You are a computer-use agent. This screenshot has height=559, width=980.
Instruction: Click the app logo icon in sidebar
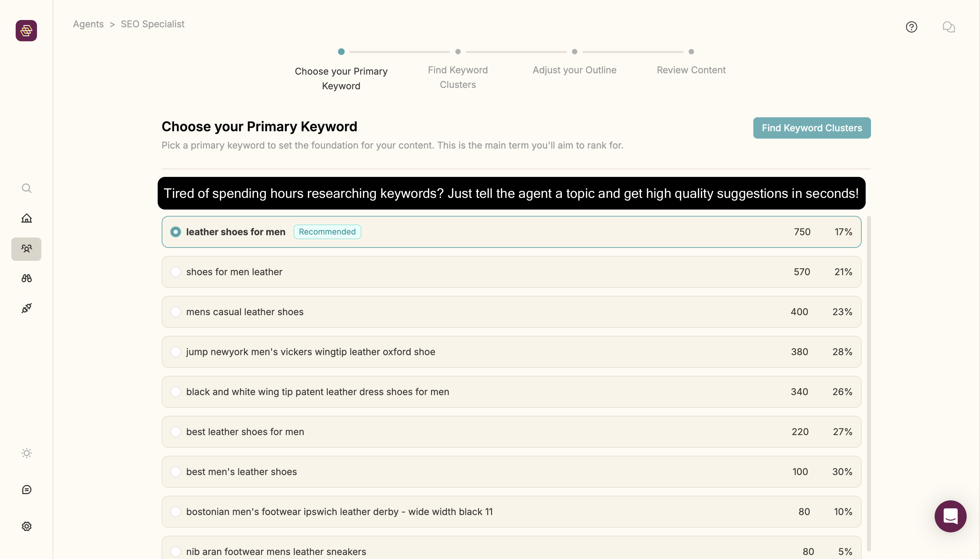tap(26, 31)
